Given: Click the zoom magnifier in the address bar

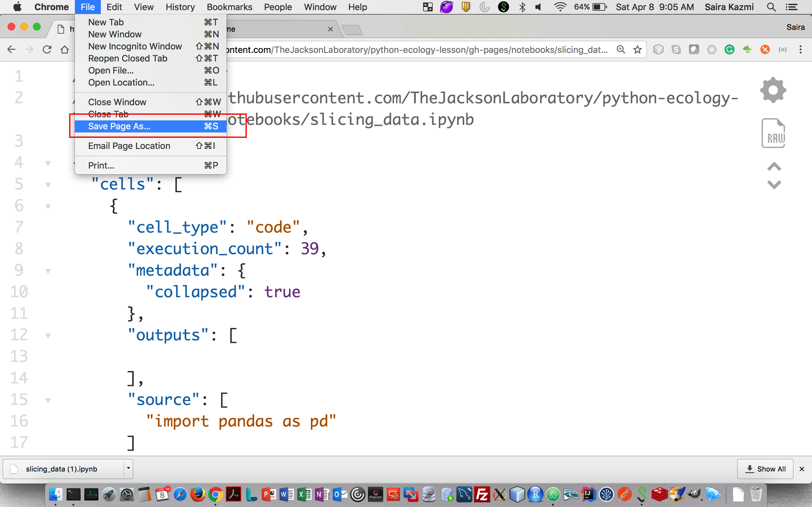Looking at the screenshot, I should click(621, 49).
